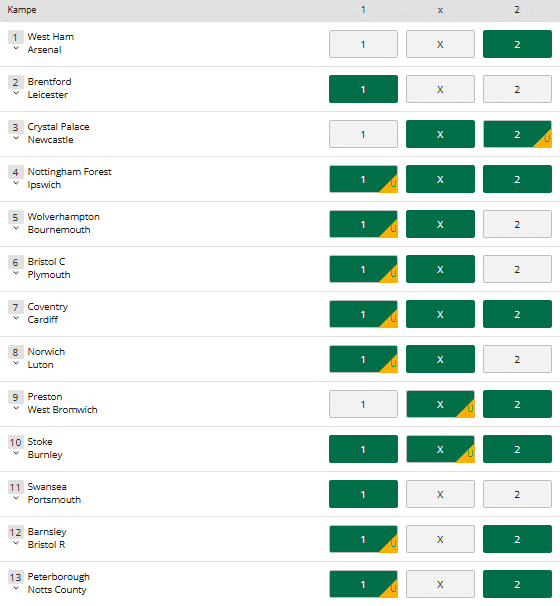This screenshot has width=560, height=606.
Task: Select outcome 2 for Swansea vs Portsmouth
Action: 517,494
